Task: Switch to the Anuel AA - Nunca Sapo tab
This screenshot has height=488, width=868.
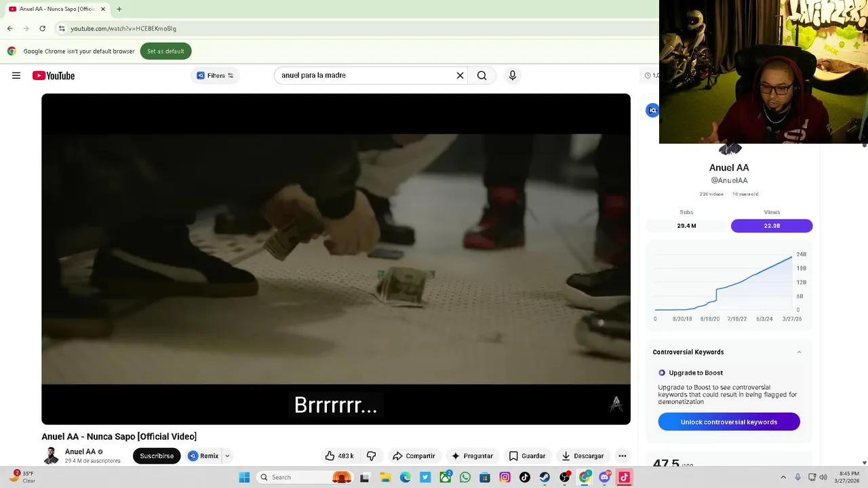Action: [57, 9]
